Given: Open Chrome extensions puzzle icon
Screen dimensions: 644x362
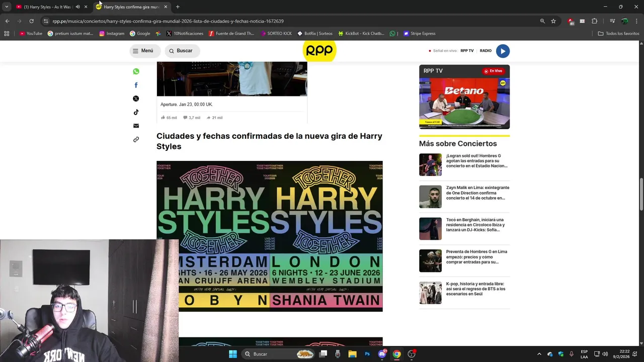Looking at the screenshot, I should pyautogui.click(x=594, y=21).
